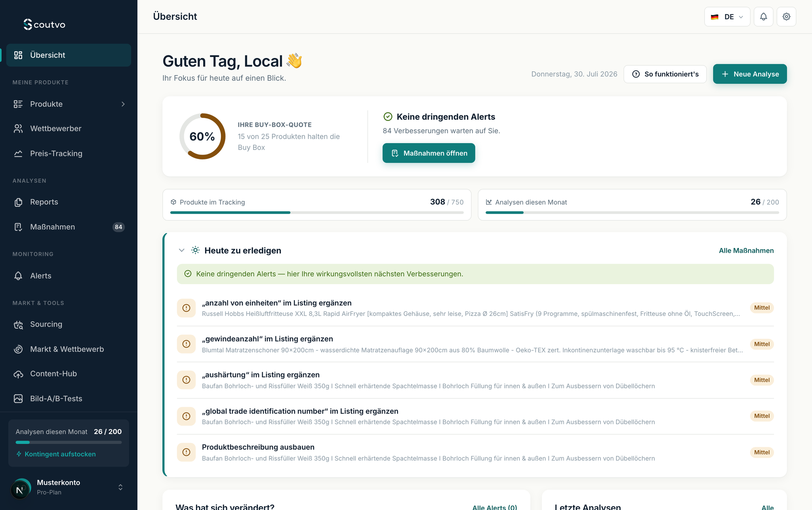812x510 pixels.
Task: Go to Content-Hub page
Action: (x=69, y=373)
